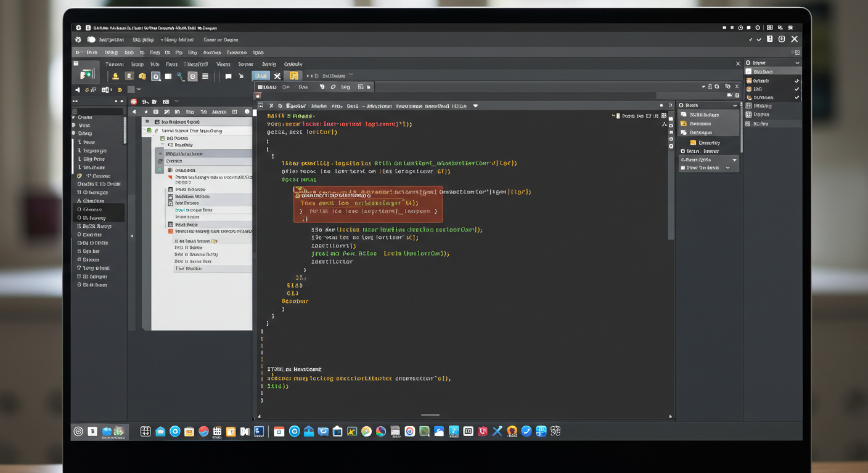This screenshot has height=473, width=868.
Task: Click the white comment rectangle toolbar icon
Action: (228, 76)
